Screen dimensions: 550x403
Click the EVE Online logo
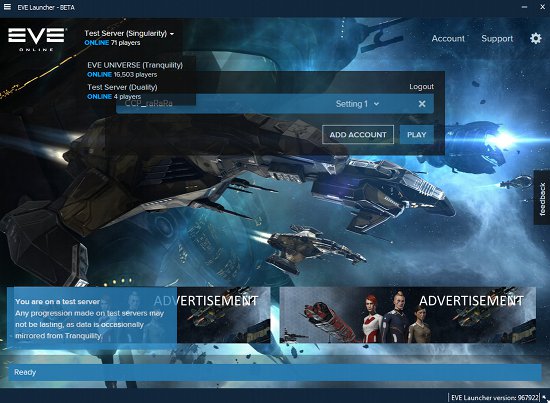tap(36, 39)
